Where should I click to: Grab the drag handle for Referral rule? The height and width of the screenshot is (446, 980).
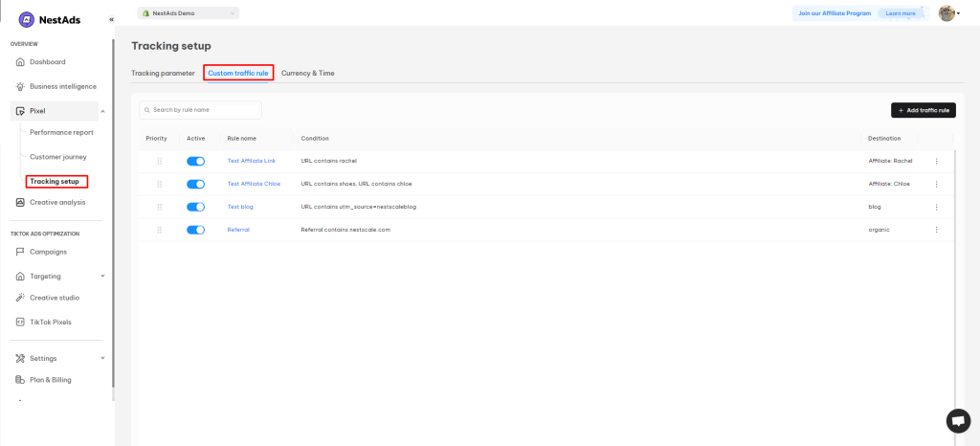tap(160, 230)
